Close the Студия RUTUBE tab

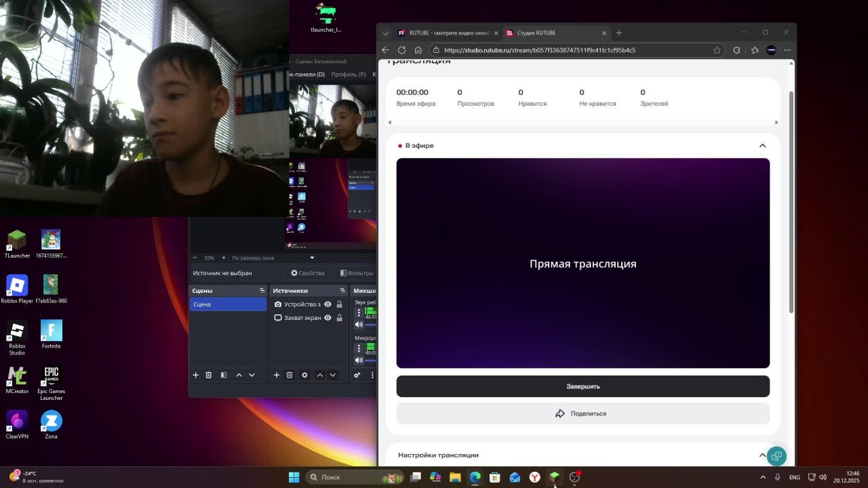(604, 33)
